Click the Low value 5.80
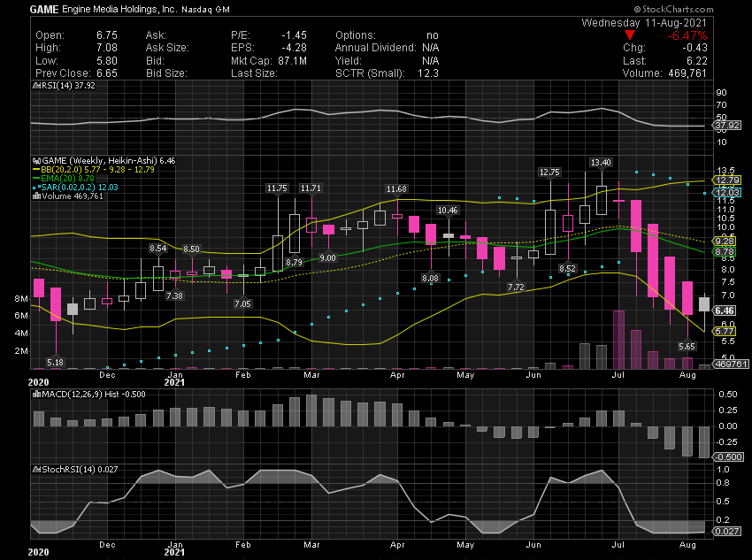 (x=106, y=61)
